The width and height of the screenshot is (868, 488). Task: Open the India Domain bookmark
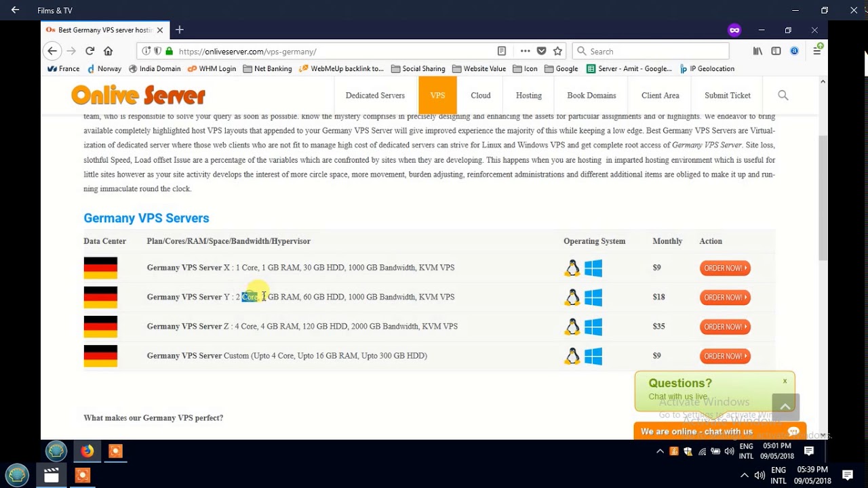[155, 68]
